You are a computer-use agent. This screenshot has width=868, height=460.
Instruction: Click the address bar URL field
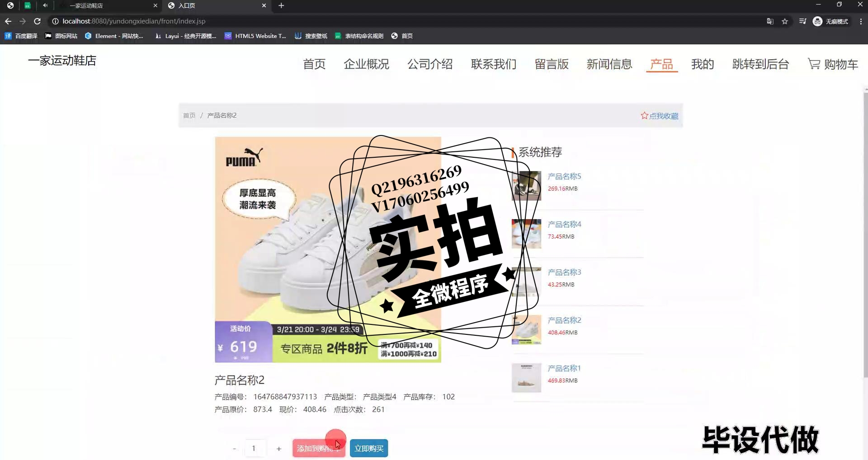click(407, 21)
